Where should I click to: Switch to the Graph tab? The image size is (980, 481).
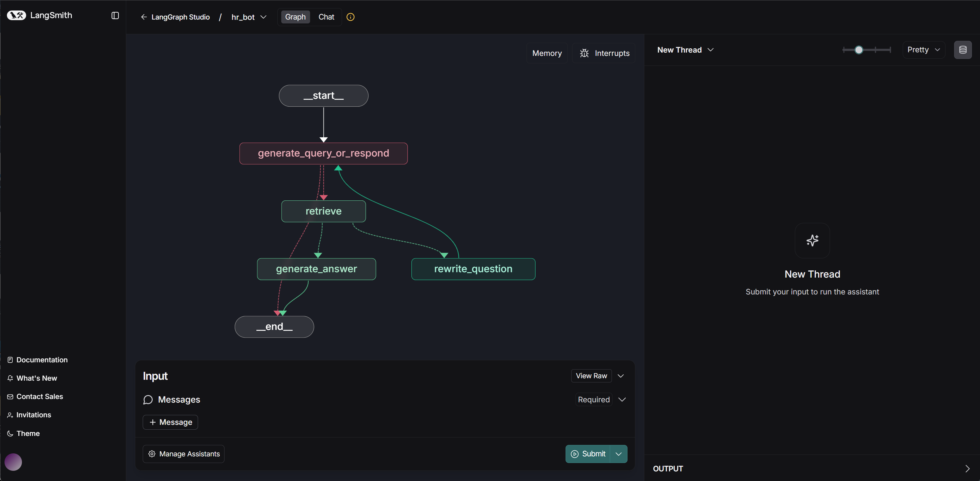pos(295,17)
